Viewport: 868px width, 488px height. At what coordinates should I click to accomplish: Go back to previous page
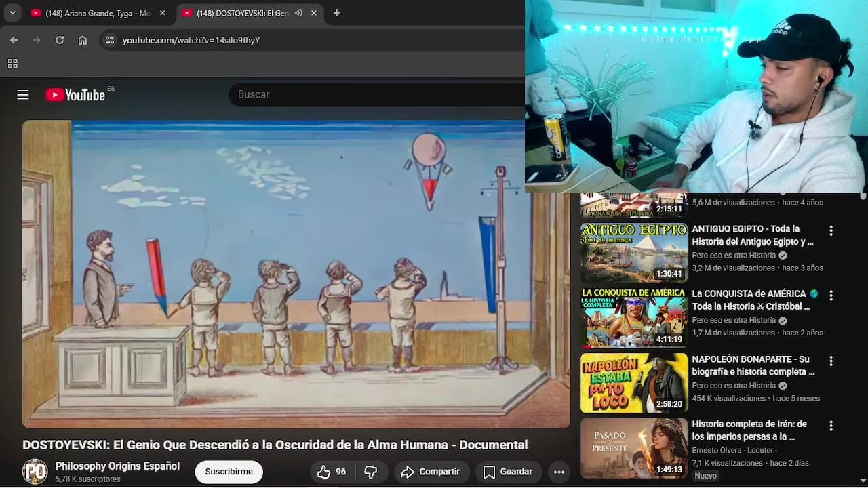[14, 40]
